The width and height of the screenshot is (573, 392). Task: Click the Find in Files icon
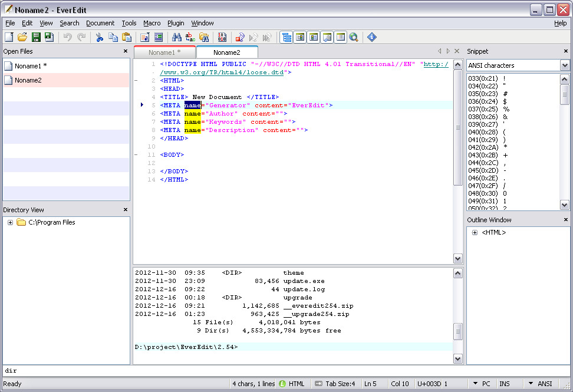coord(204,38)
